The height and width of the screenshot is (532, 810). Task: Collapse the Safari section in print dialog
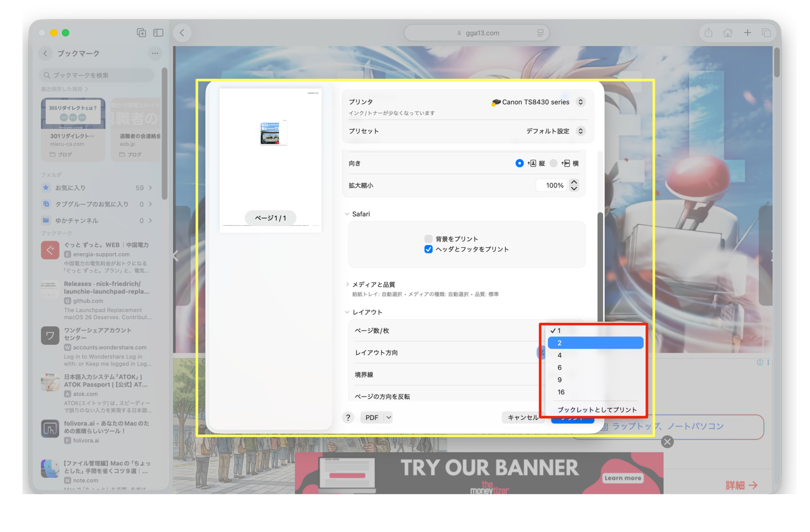pos(347,214)
